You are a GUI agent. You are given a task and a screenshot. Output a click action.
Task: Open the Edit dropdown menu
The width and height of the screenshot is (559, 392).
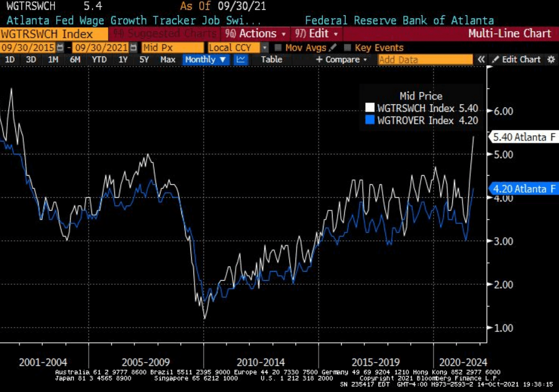pyautogui.click(x=318, y=34)
